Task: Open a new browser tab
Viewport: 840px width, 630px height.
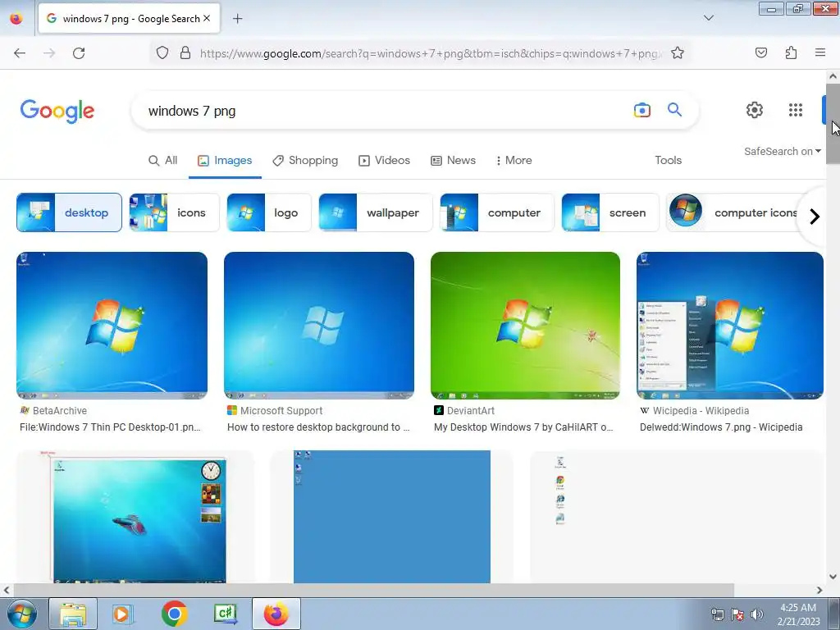Action: click(x=237, y=19)
